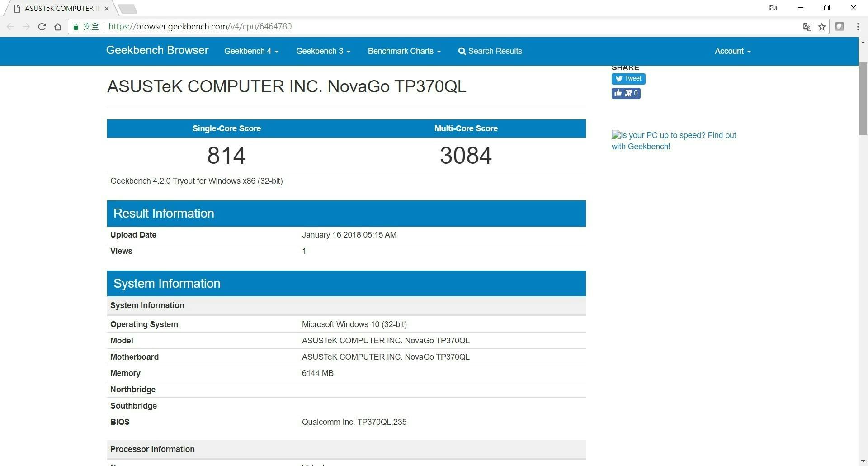
Task: Go to browser home page icon
Action: click(58, 27)
